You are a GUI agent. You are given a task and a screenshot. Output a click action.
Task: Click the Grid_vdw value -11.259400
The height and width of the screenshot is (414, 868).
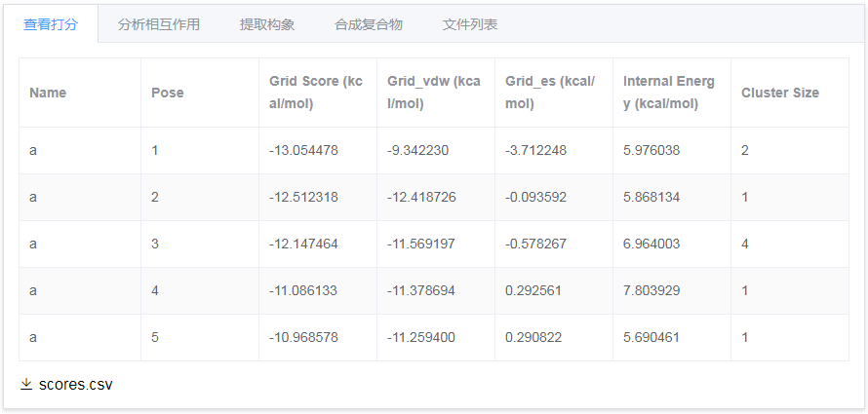pyautogui.click(x=421, y=338)
